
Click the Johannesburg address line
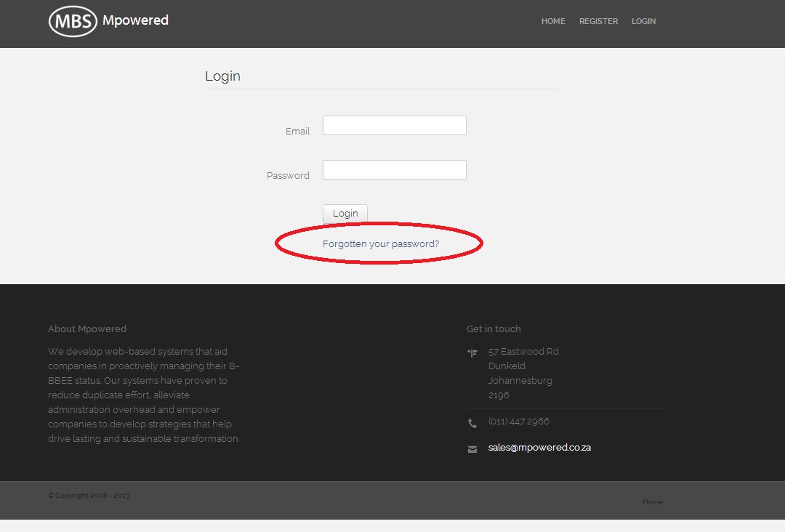click(520, 380)
